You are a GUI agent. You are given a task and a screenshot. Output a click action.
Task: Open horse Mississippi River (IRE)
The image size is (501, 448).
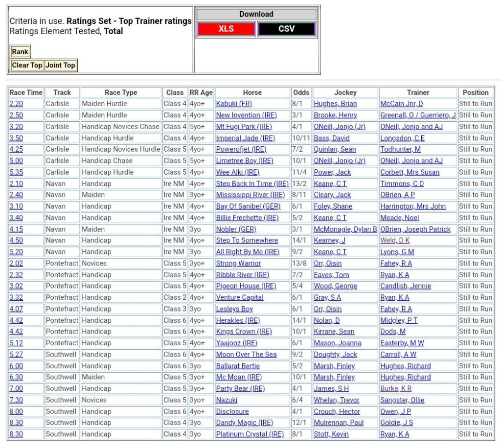pos(250,195)
